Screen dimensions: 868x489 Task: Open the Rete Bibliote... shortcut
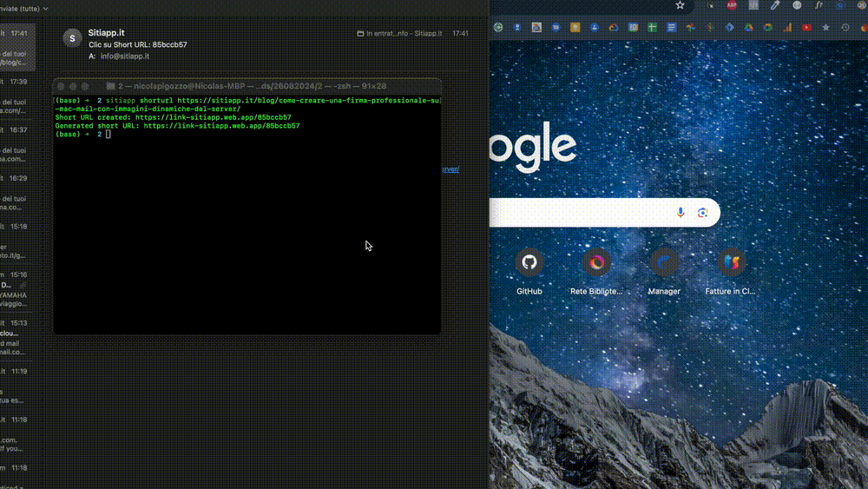[x=596, y=271]
